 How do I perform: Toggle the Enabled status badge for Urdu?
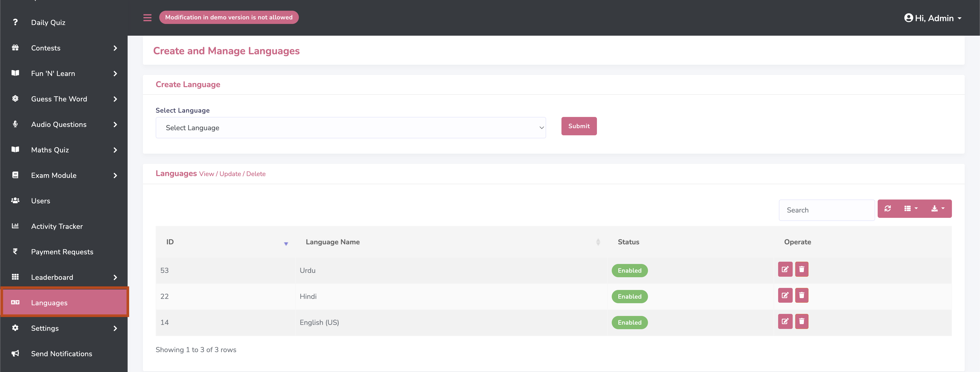[x=629, y=271]
